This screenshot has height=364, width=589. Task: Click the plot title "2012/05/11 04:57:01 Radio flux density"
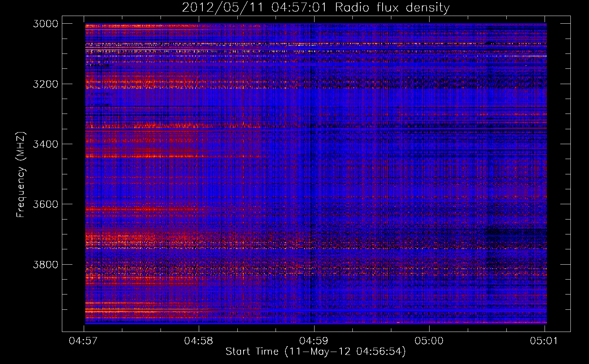[x=316, y=8]
